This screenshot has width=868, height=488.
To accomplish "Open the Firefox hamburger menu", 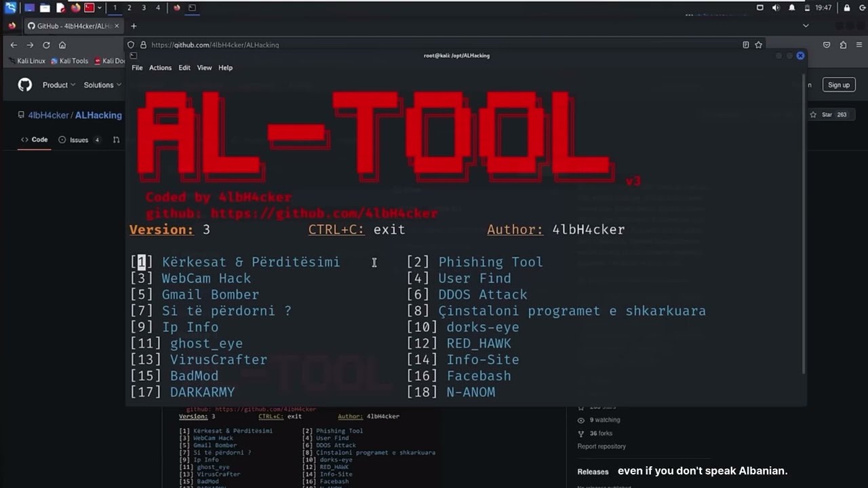I will pos(859,45).
